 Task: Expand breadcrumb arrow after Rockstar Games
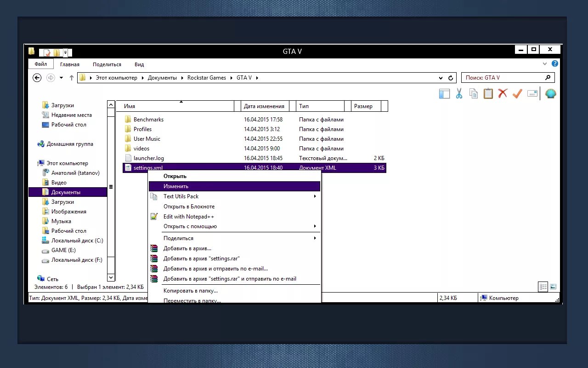(232, 78)
